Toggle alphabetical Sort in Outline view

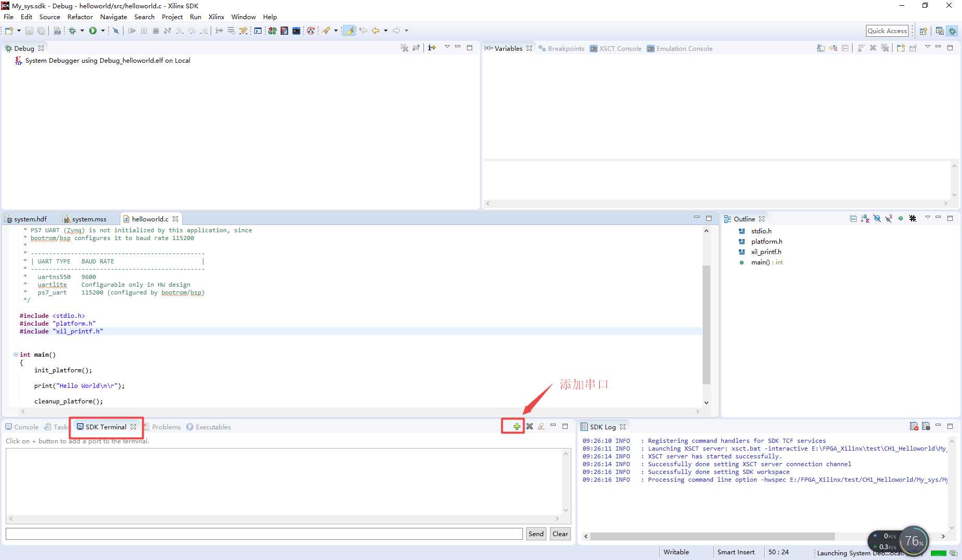(865, 218)
